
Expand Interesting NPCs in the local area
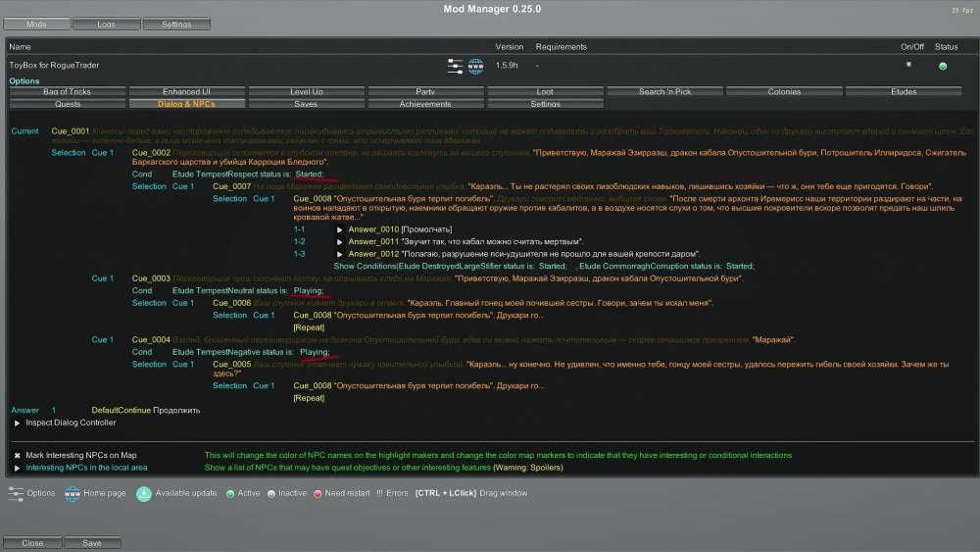[x=17, y=469]
